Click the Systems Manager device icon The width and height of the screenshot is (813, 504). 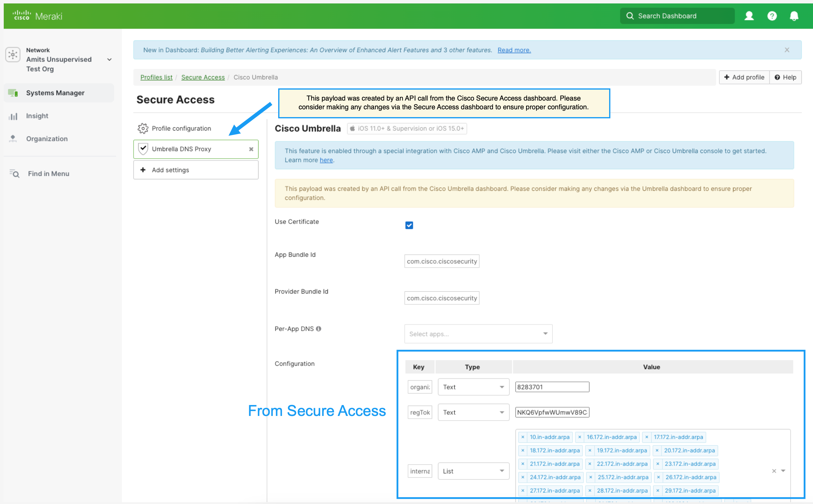click(x=13, y=93)
